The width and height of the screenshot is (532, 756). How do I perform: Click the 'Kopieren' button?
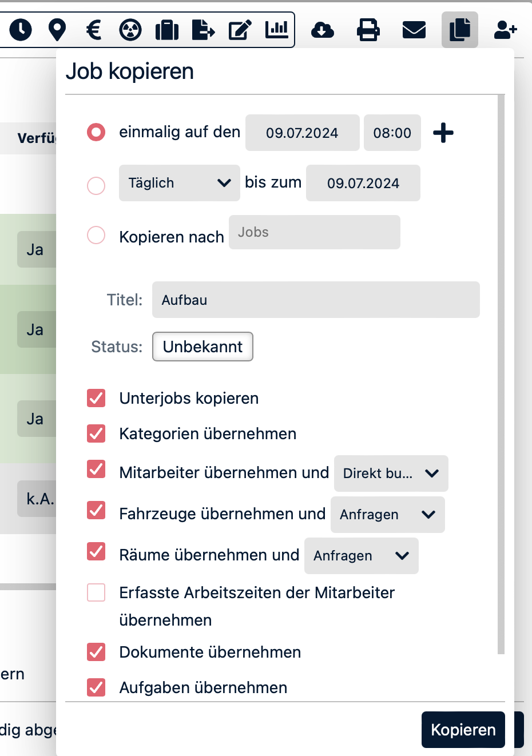463,730
